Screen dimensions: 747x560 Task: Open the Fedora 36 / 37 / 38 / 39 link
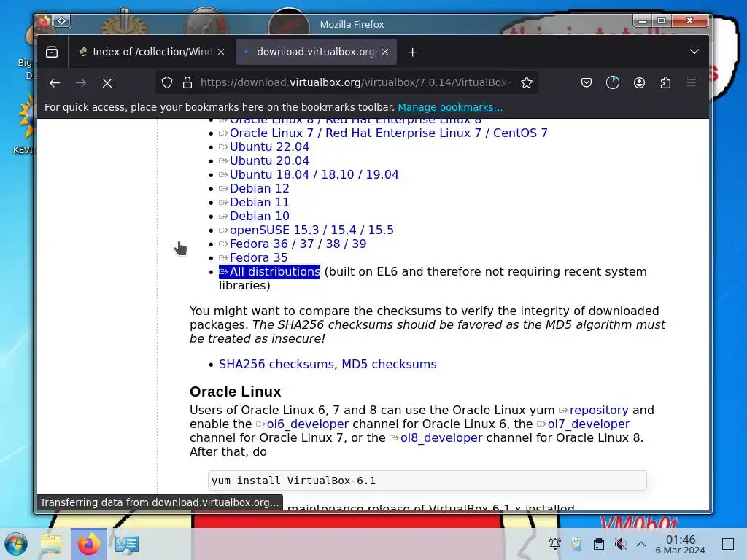click(x=298, y=244)
